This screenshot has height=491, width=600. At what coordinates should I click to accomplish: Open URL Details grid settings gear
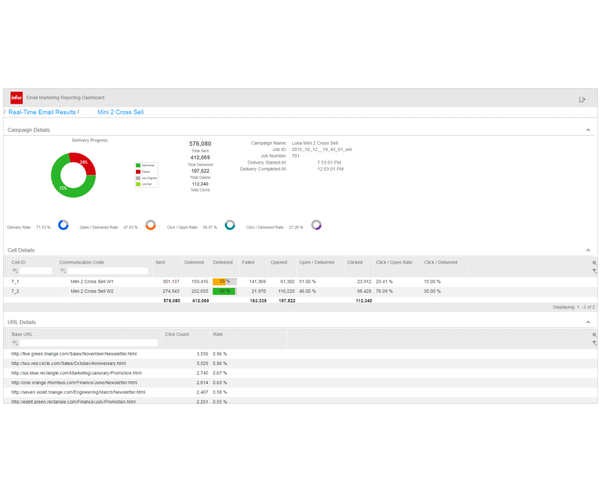[x=594, y=334]
